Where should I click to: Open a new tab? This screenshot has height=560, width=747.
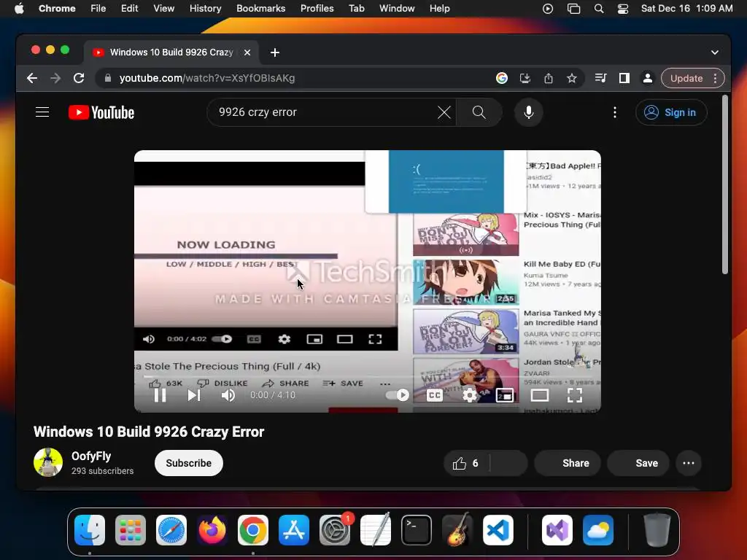(x=275, y=52)
